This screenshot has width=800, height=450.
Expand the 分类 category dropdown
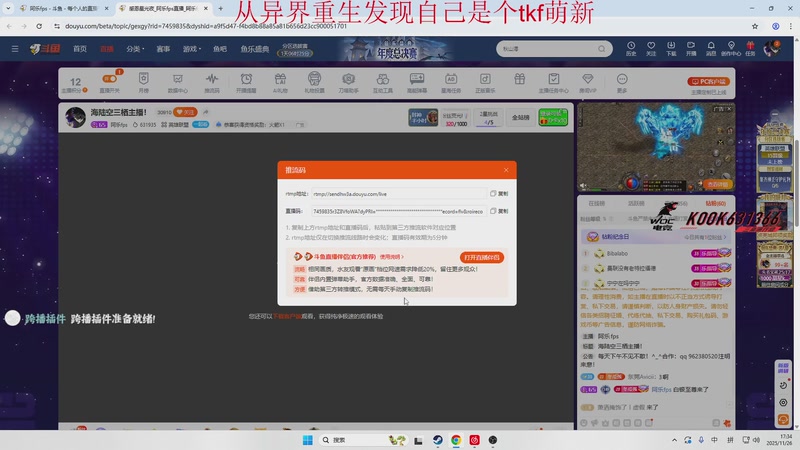(135, 49)
